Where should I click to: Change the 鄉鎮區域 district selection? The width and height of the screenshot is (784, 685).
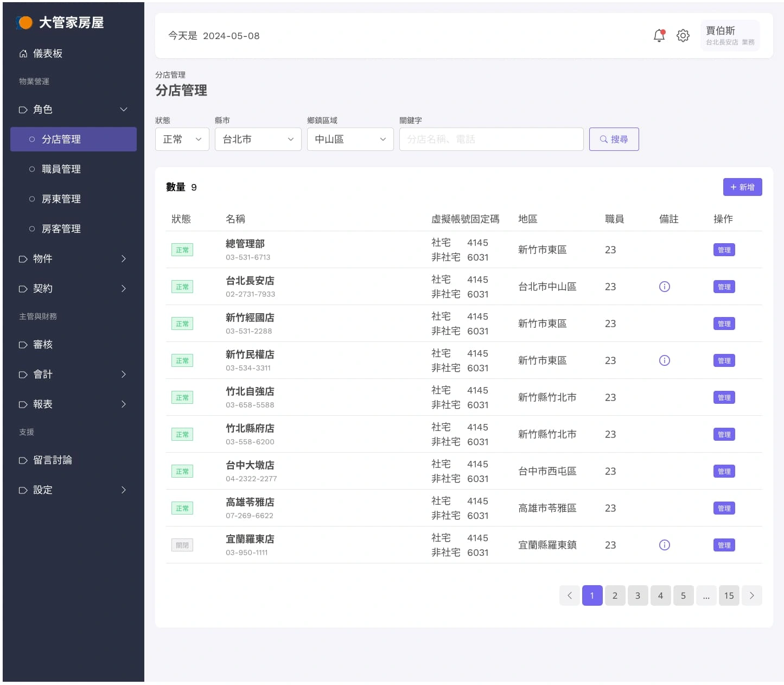[x=350, y=139]
